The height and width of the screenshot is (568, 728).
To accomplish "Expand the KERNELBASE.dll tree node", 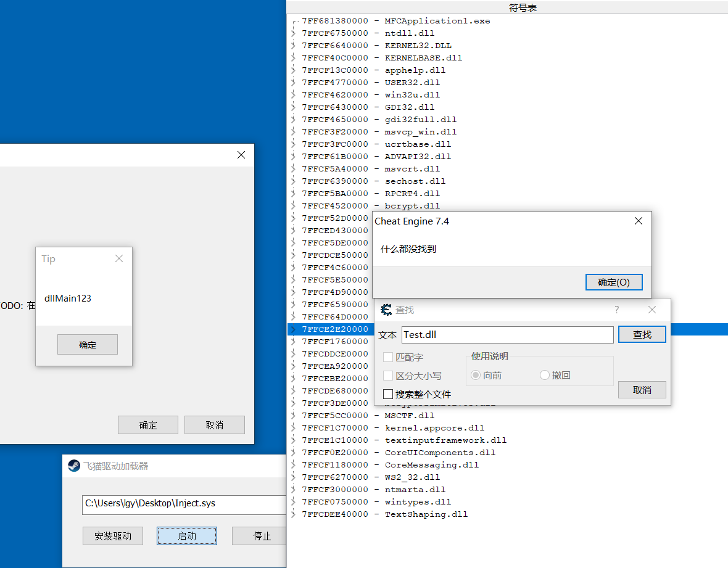I will pyautogui.click(x=293, y=57).
